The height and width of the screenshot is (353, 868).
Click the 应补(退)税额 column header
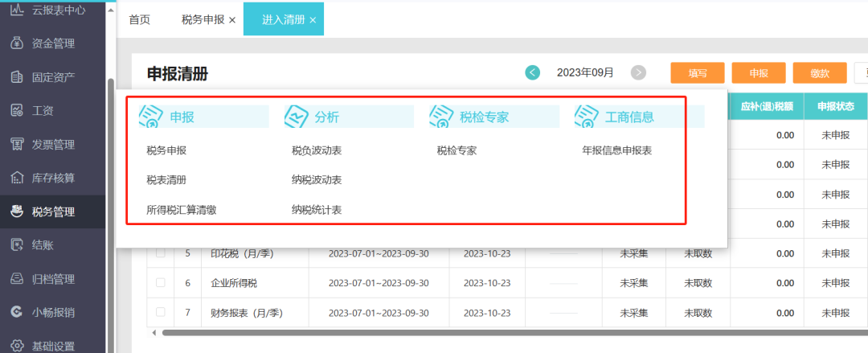[x=767, y=106]
